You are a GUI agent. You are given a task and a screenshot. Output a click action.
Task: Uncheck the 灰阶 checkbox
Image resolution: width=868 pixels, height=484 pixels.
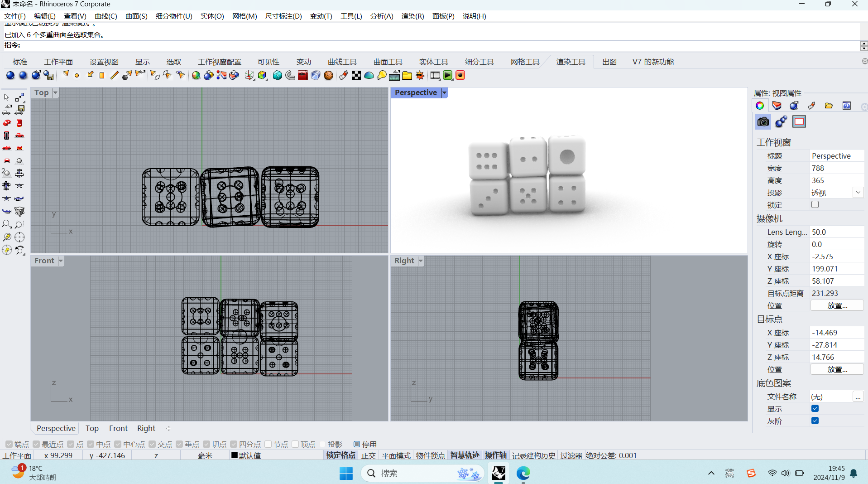tap(815, 421)
